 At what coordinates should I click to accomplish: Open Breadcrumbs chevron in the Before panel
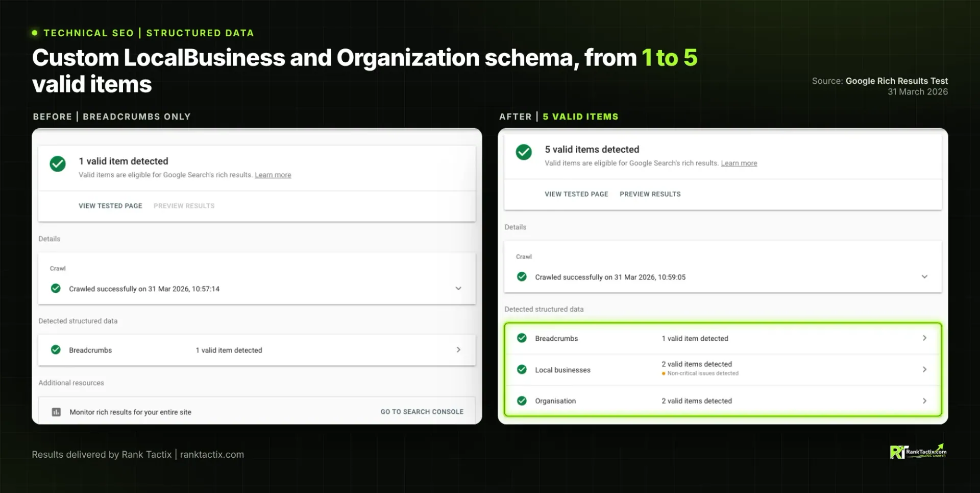(x=458, y=350)
